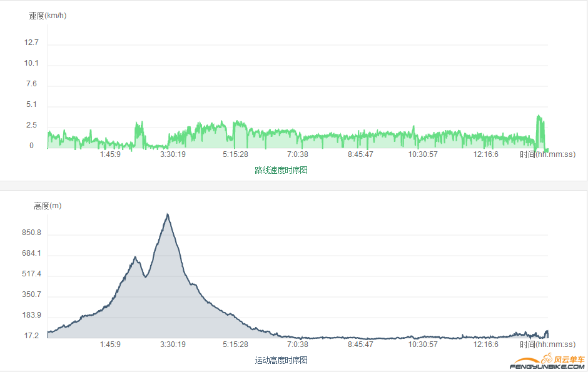
Task: Click the 850.8 label on the altitude axis
Action: [31, 233]
